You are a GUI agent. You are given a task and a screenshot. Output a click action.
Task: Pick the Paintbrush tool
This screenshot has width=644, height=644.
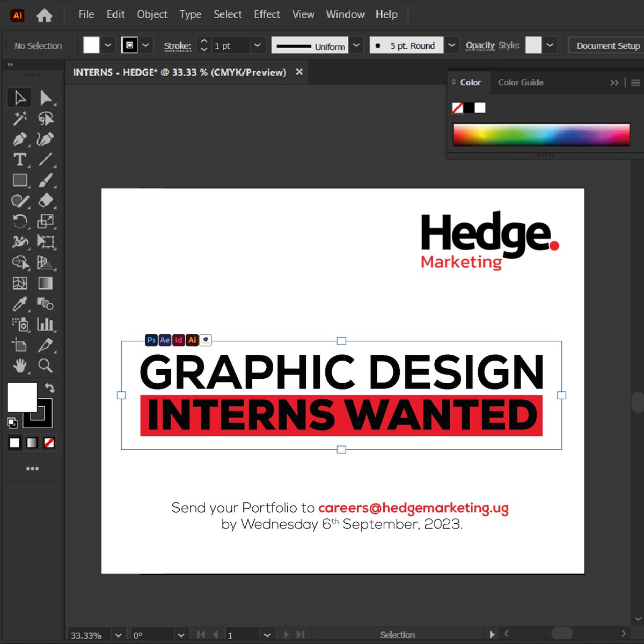click(x=46, y=180)
